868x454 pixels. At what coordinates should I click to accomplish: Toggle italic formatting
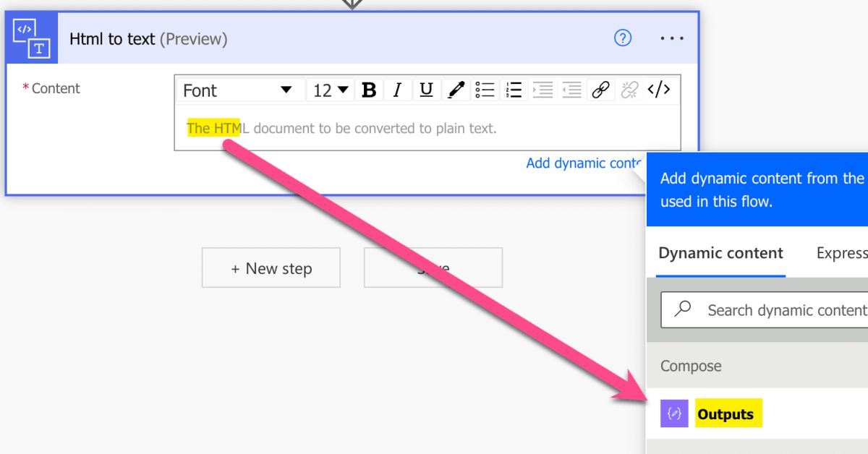point(397,90)
